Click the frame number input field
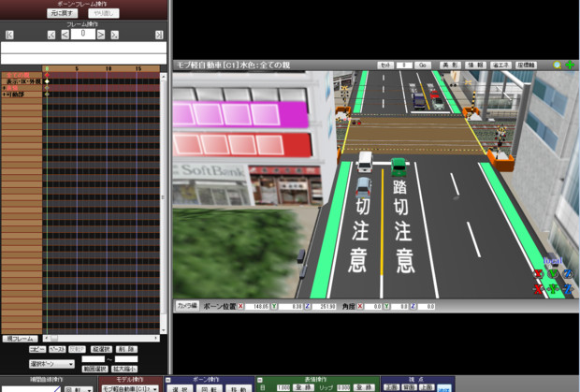Viewport: 580px width, 392px height. [83, 34]
